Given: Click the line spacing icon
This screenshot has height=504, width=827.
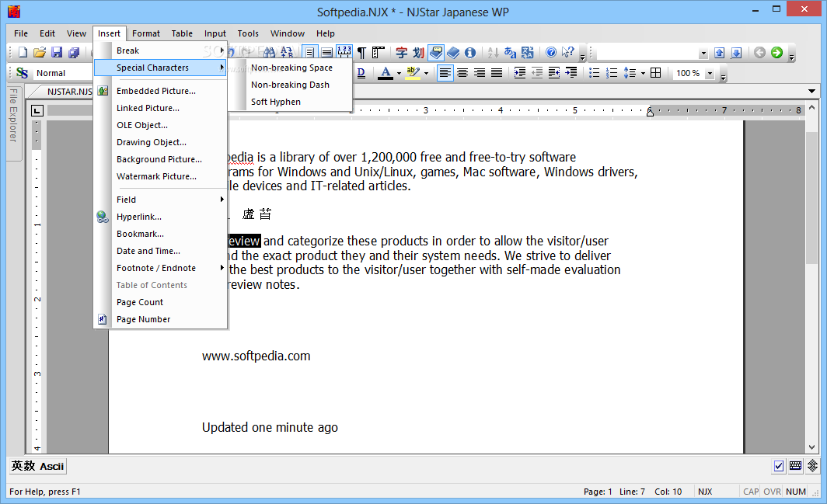Looking at the screenshot, I should (x=630, y=73).
